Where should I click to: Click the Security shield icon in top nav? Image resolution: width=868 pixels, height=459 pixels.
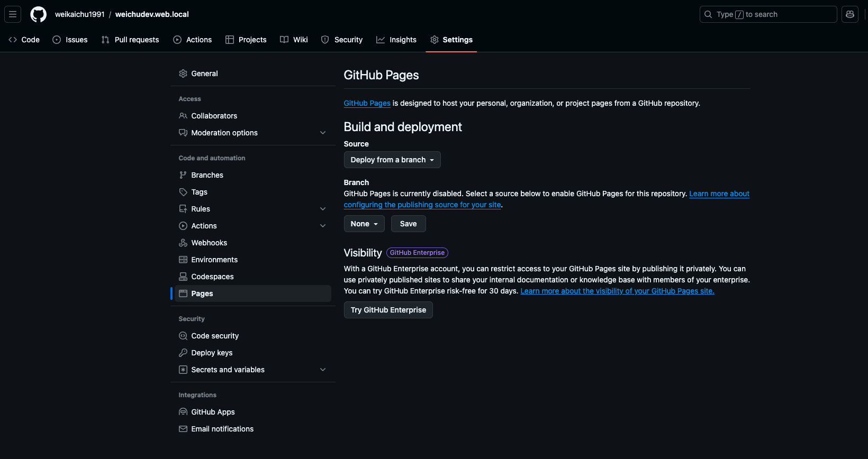coord(325,40)
